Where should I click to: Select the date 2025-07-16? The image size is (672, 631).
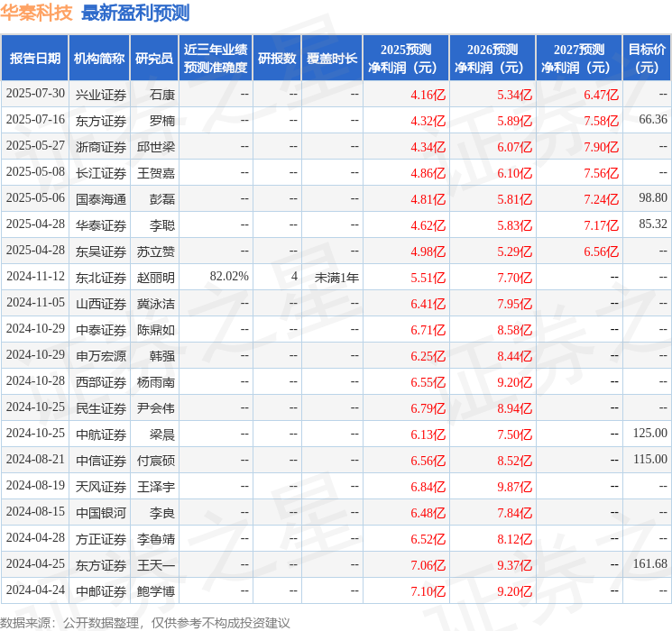[35, 120]
